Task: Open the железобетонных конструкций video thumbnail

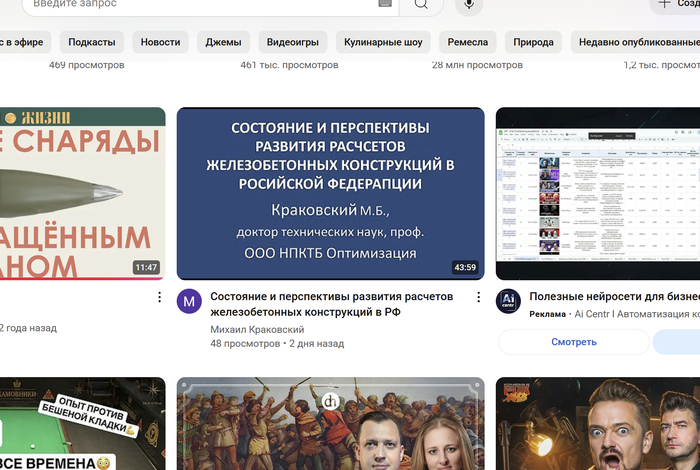Action: (x=330, y=193)
